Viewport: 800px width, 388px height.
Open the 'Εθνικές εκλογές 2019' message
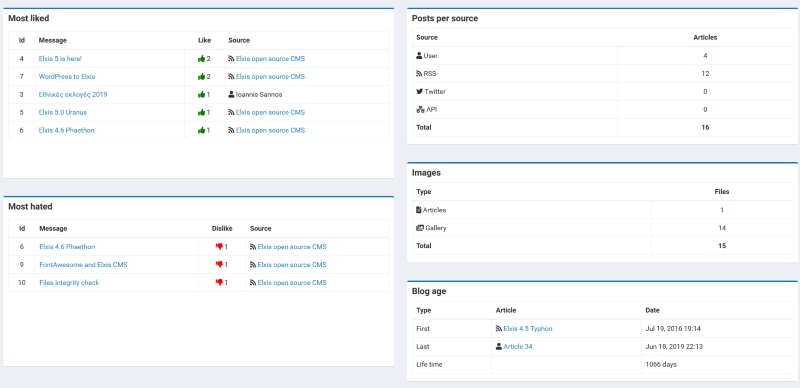[73, 94]
